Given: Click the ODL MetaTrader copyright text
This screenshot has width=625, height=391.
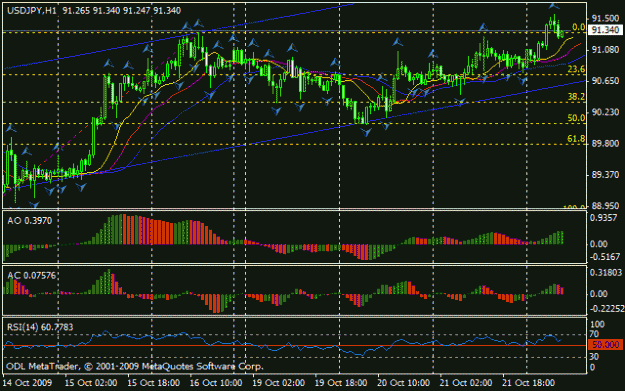Looking at the screenshot, I should (135, 366).
